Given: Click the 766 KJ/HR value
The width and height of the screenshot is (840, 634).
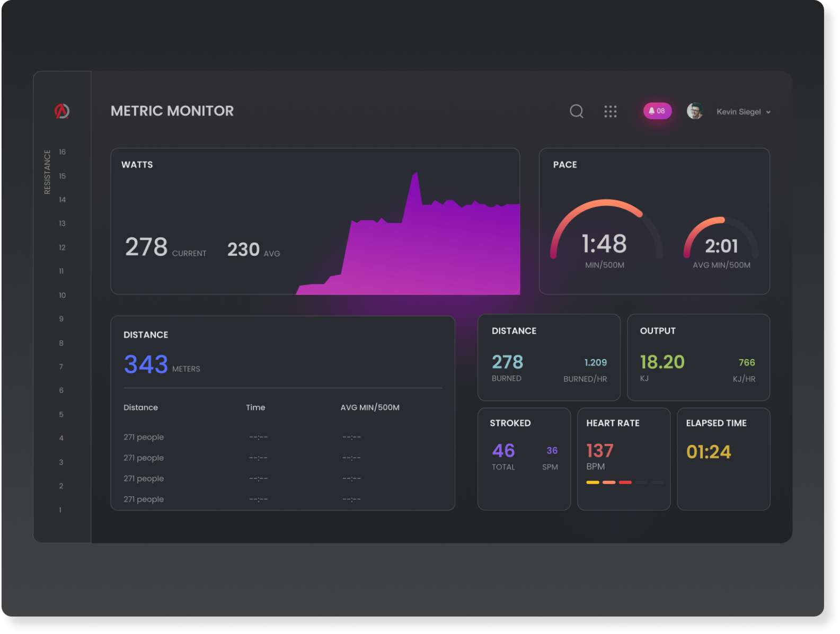Looking at the screenshot, I should tap(747, 362).
